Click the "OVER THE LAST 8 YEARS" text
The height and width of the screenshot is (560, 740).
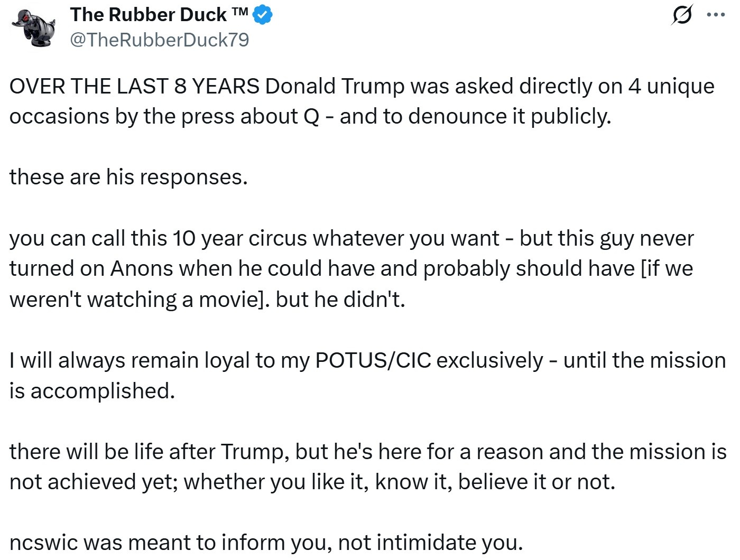[x=134, y=86]
